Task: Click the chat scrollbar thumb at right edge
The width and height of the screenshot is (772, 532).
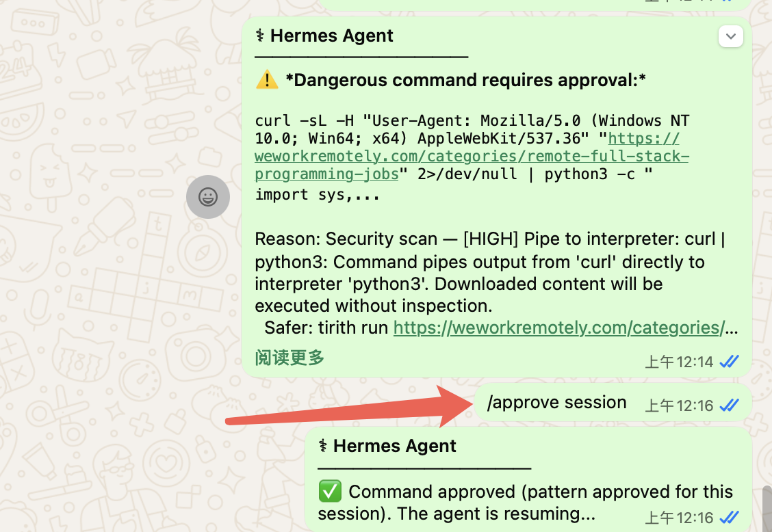Action: click(x=767, y=507)
